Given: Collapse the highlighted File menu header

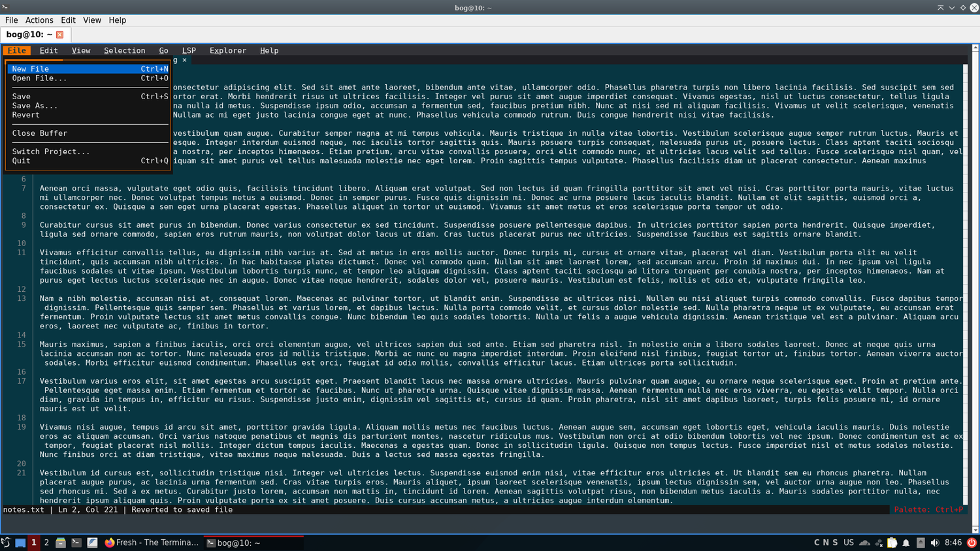Looking at the screenshot, I should click(17, 50).
